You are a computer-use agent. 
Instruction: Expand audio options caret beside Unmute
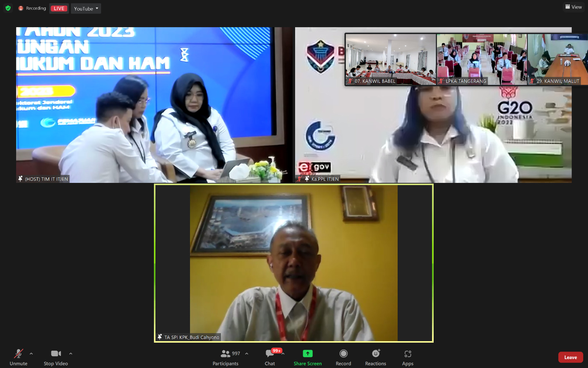click(31, 354)
